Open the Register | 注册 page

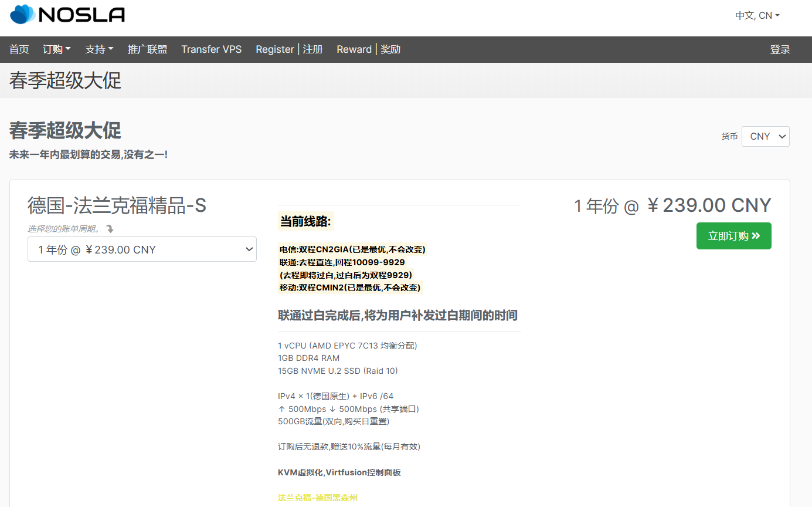(288, 49)
